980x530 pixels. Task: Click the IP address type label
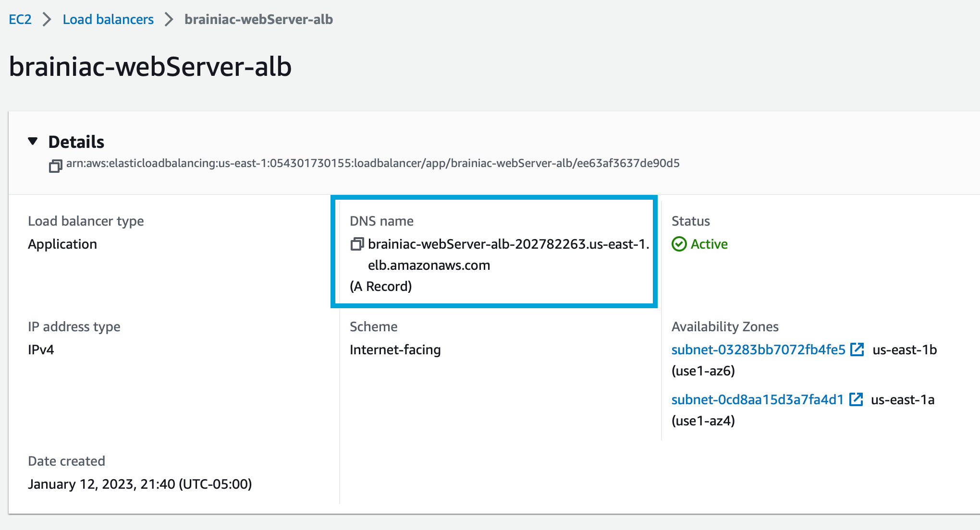pos(74,326)
